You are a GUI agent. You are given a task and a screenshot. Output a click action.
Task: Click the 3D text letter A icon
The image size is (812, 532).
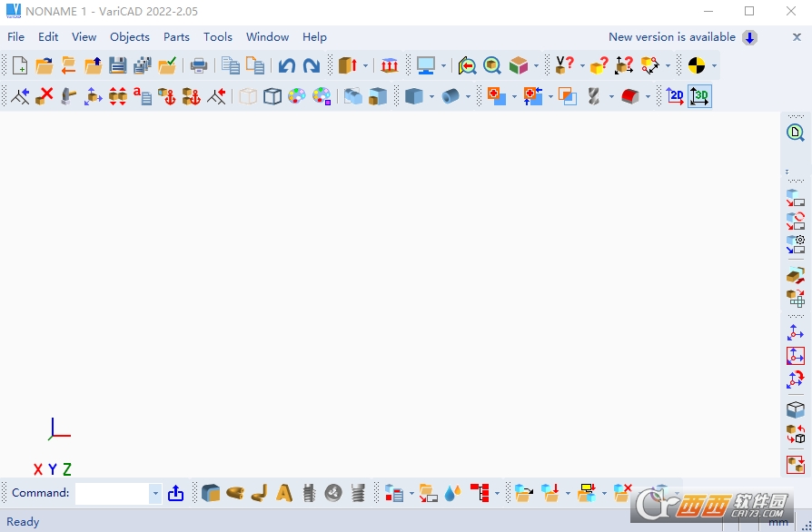(284, 493)
